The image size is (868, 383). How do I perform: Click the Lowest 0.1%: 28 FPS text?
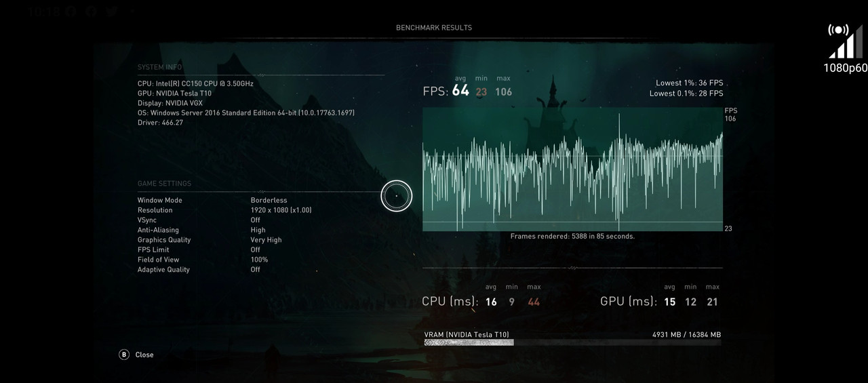tap(686, 94)
